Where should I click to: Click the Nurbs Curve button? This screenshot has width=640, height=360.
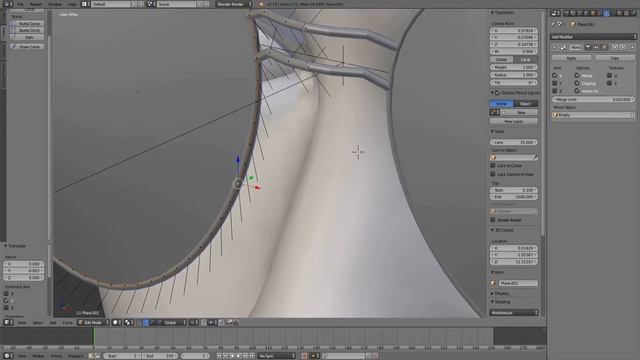[27, 24]
